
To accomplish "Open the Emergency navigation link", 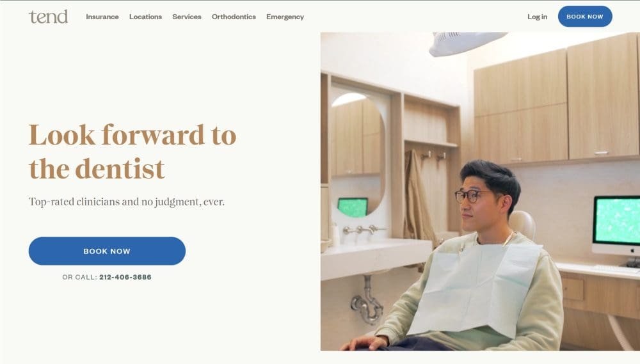I will tap(285, 17).
